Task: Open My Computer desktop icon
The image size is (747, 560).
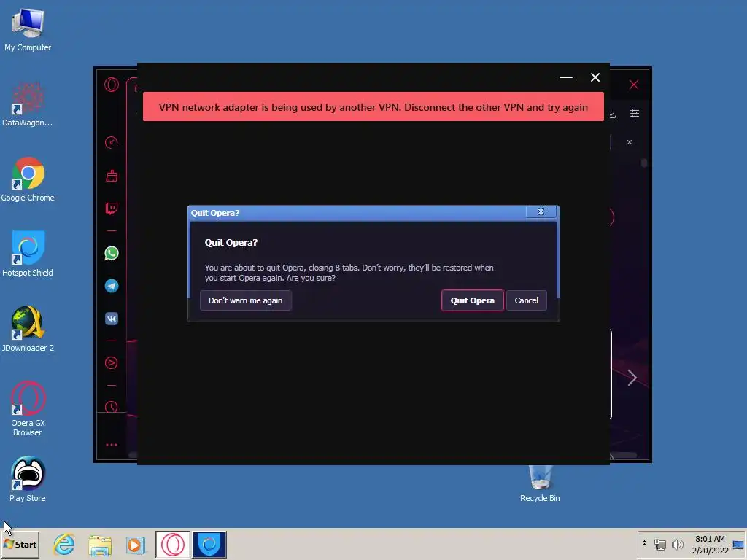Action: [x=28, y=29]
